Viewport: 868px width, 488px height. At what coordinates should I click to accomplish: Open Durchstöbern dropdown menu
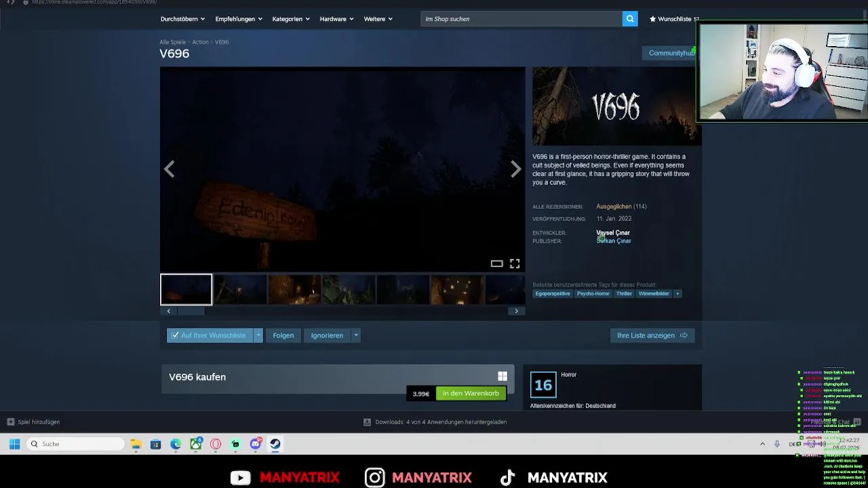point(182,19)
